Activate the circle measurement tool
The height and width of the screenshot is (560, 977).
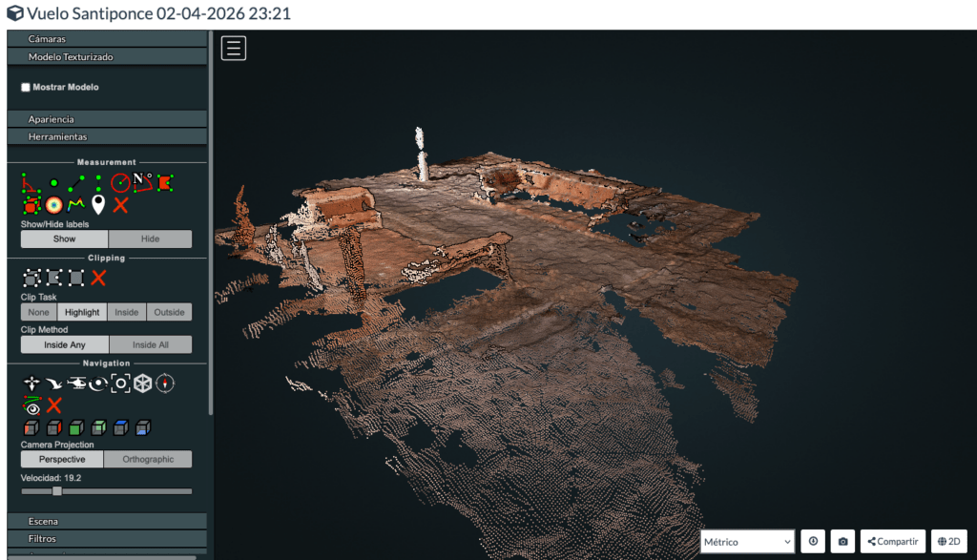[x=120, y=181]
